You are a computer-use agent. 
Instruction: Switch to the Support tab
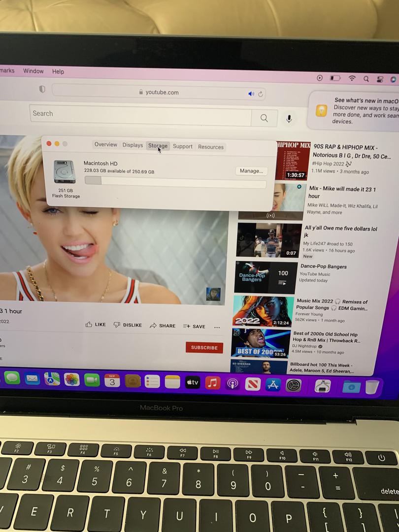click(183, 146)
